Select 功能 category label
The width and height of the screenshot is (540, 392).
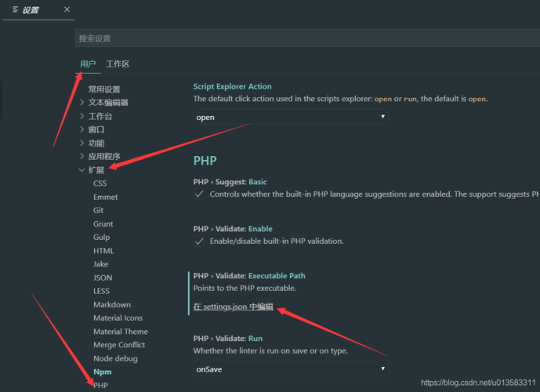point(96,143)
